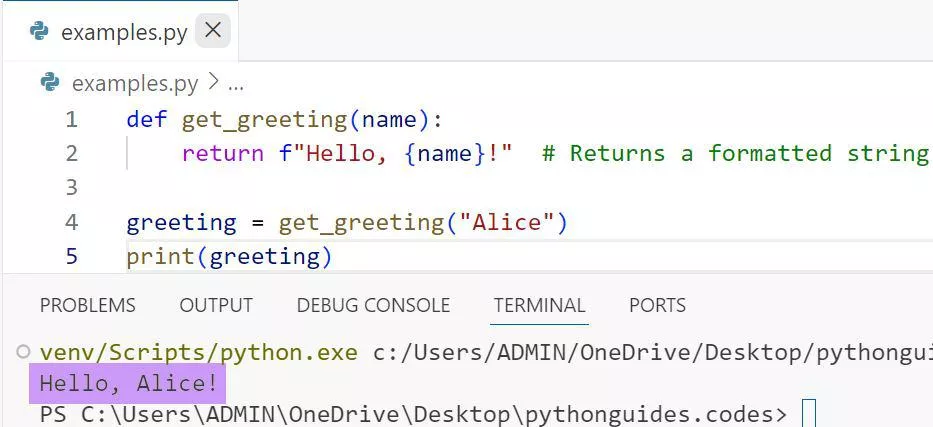
Task: Click the Python icon in the examples.py tab
Action: (40, 31)
